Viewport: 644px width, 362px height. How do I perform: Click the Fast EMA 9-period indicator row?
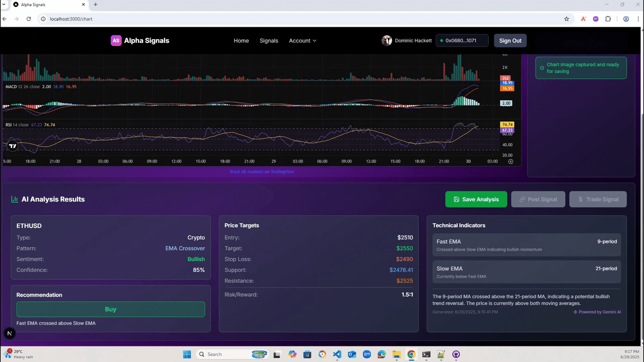click(527, 245)
